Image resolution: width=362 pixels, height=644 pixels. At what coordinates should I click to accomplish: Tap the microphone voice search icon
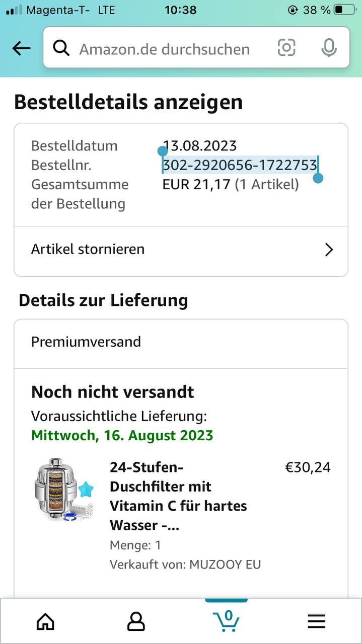pyautogui.click(x=329, y=48)
